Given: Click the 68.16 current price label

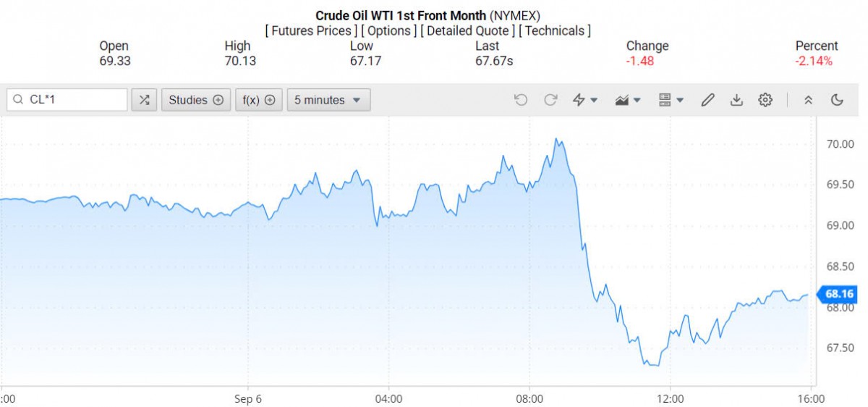Looking at the screenshot, I should (839, 294).
